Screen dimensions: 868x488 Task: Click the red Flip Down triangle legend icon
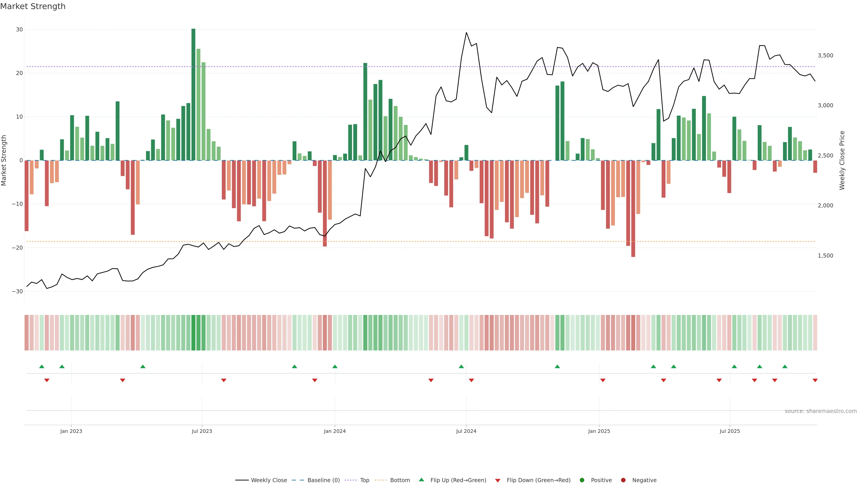point(498,481)
